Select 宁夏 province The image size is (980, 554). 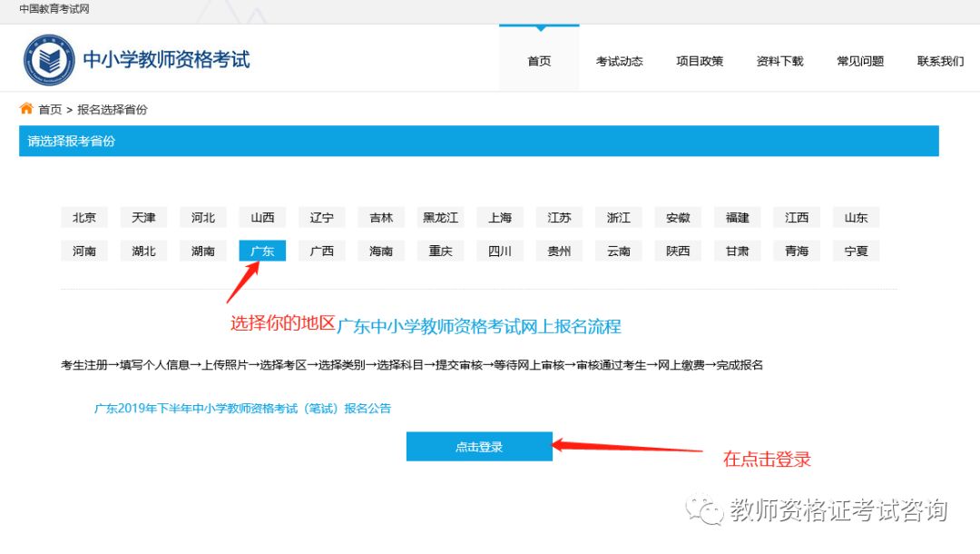(x=856, y=251)
